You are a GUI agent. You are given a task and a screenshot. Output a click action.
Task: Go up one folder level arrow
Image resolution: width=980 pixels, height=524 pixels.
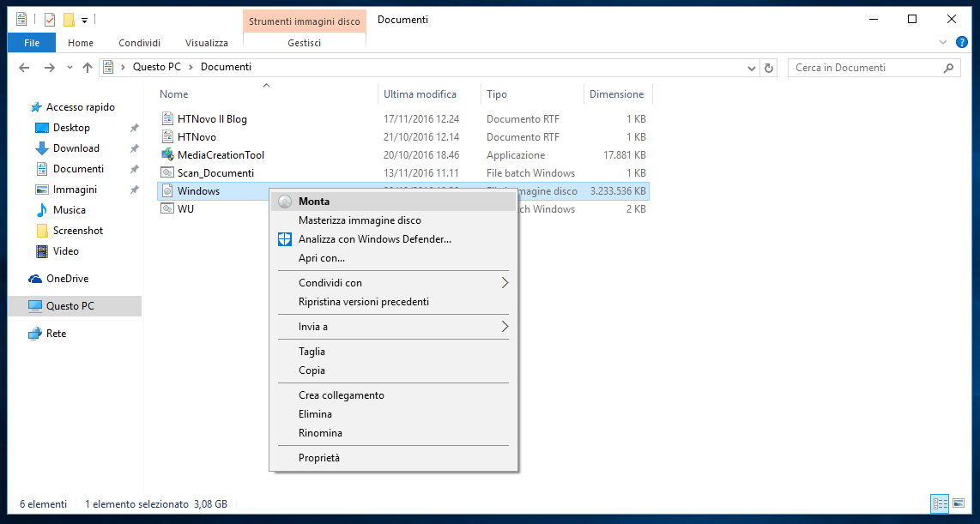[x=88, y=68]
